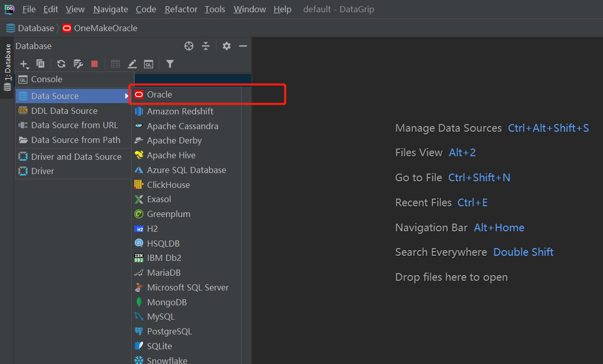This screenshot has width=603, height=364.
Task: Select ClickHouse data source
Action: pyautogui.click(x=186, y=185)
